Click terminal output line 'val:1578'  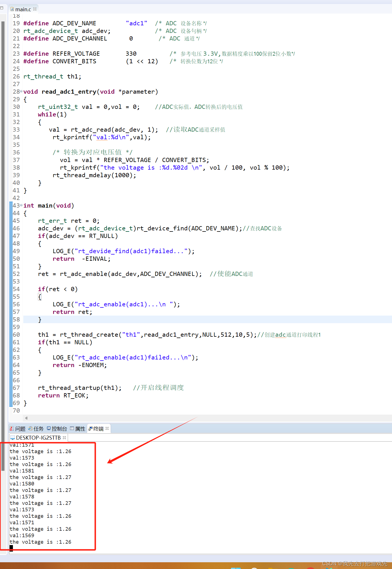tap(22, 496)
